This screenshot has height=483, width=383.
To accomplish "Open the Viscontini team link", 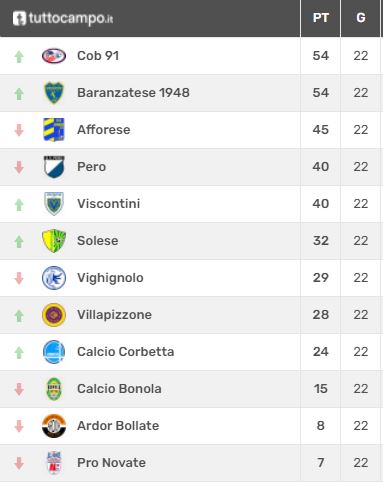I will click(109, 204).
